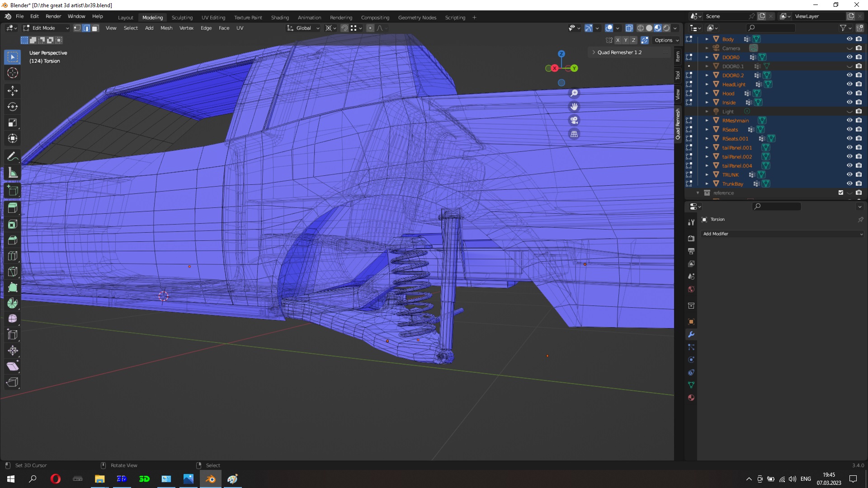Viewport: 868px width, 488px height.
Task: Open the Material properties tab
Action: click(691, 398)
